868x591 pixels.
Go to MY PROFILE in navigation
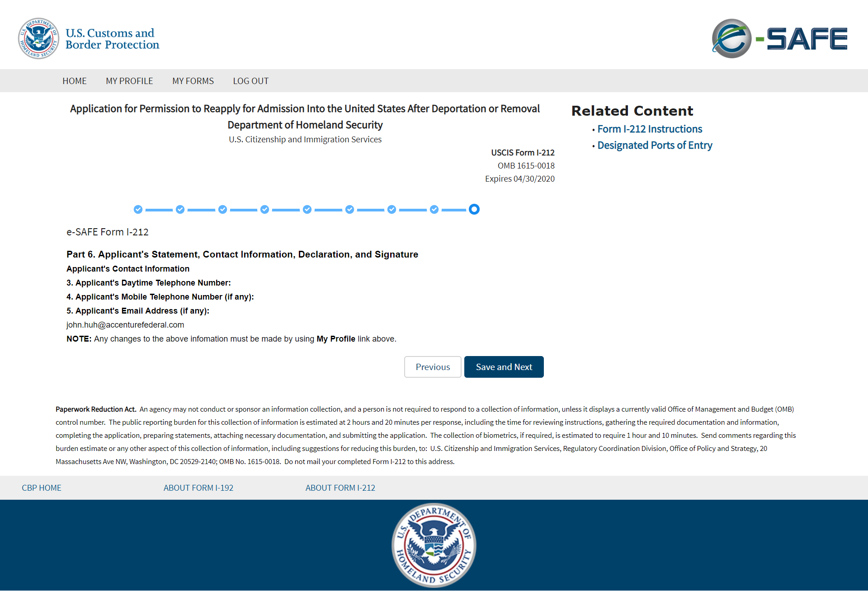(129, 81)
